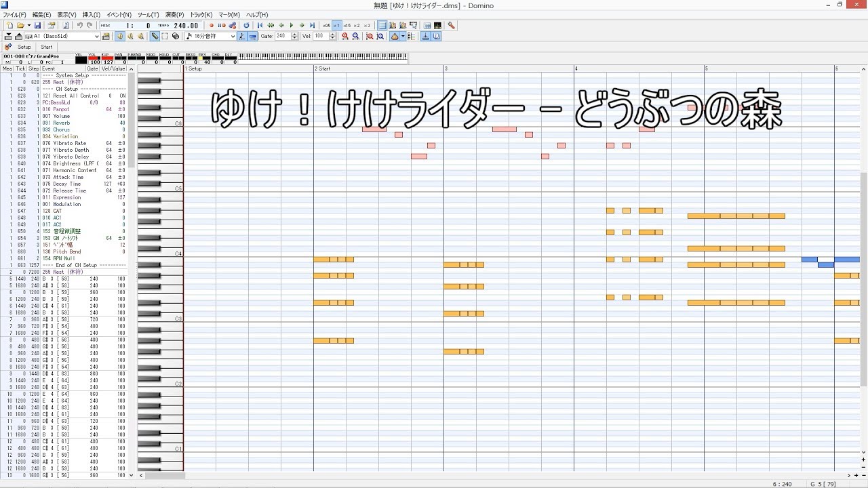The image size is (868, 488).
Task: Open the ファイル(F) menu
Action: (x=14, y=15)
